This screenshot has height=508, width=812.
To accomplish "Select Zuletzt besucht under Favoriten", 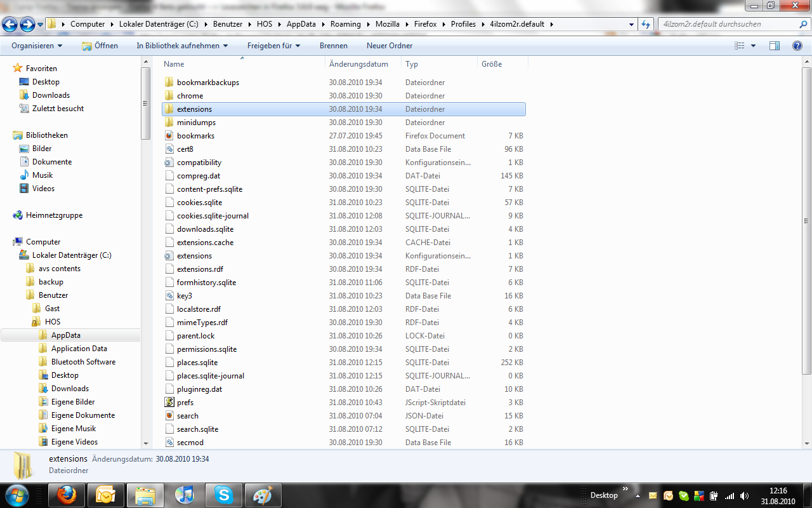I will click(x=58, y=109).
